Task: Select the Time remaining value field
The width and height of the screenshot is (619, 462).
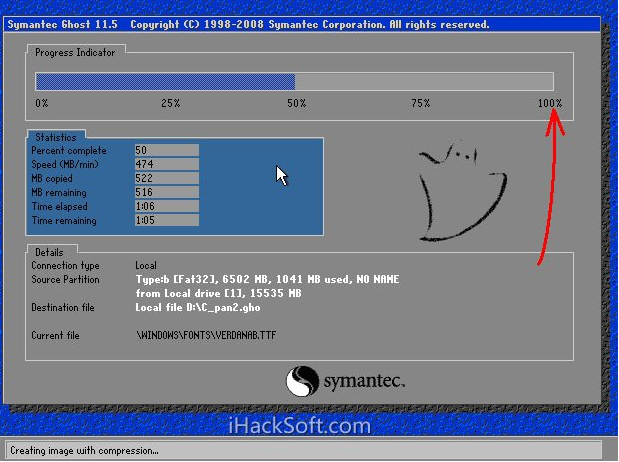Action: (166, 220)
